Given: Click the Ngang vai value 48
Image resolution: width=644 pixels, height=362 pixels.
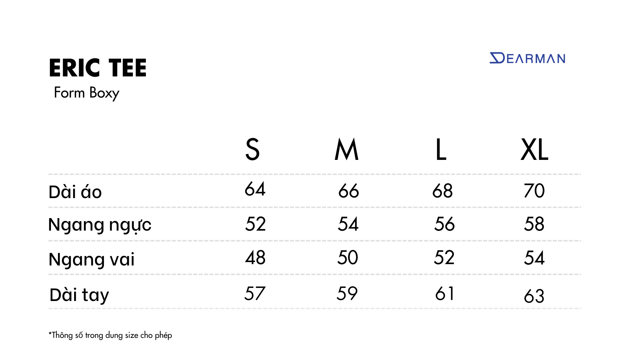Looking at the screenshot, I should [255, 258].
